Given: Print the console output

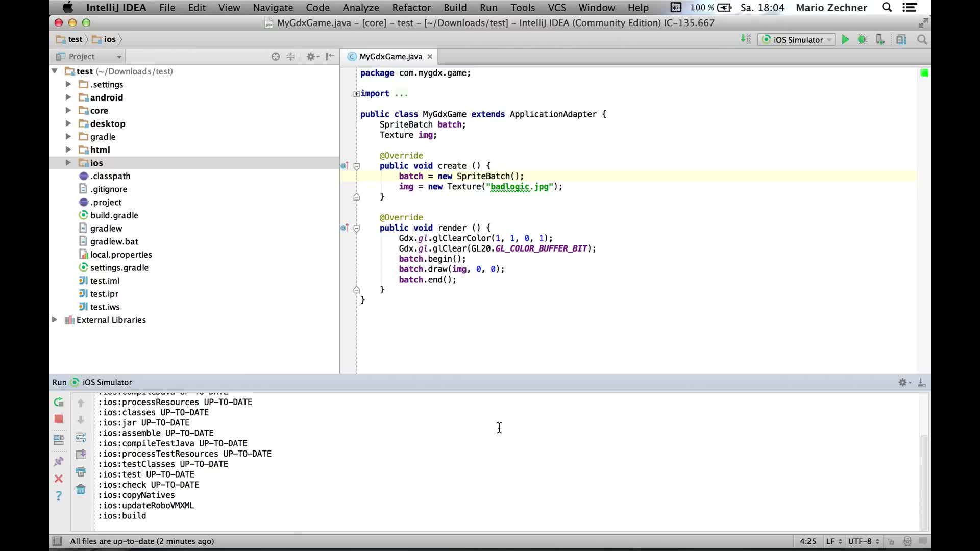Looking at the screenshot, I should point(81,472).
